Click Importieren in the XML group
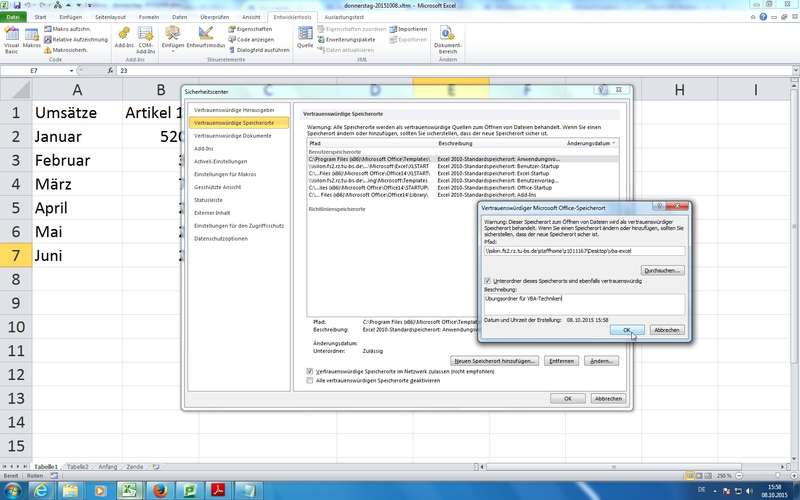Viewport: 800px width, 500px height. [408, 29]
